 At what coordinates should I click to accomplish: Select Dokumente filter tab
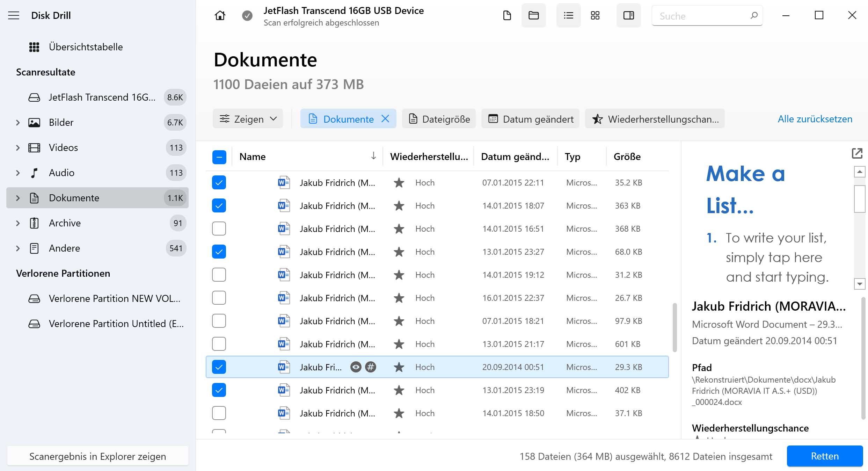tap(348, 119)
